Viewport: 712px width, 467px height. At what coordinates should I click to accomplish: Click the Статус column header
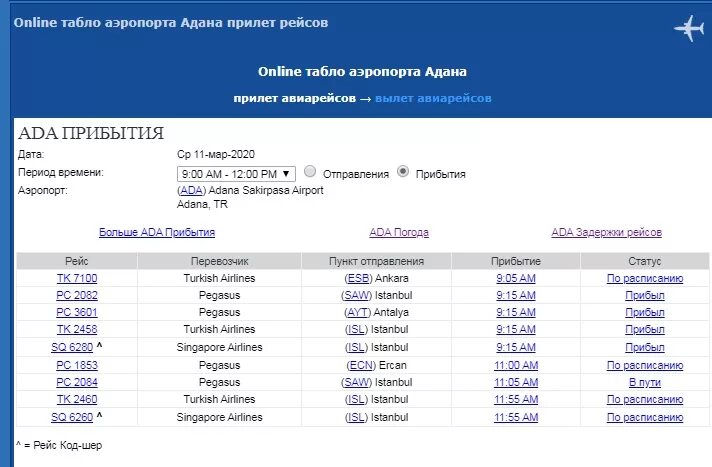click(x=645, y=261)
